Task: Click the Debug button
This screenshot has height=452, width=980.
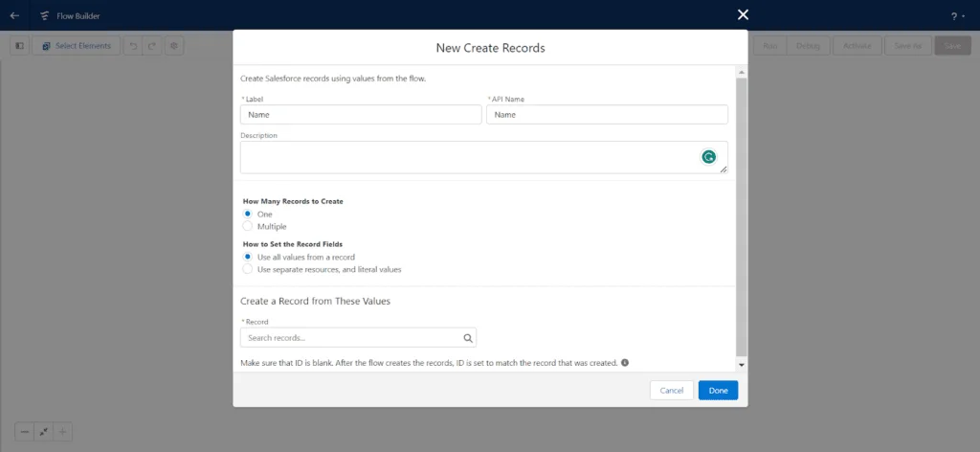Action: coord(808,46)
